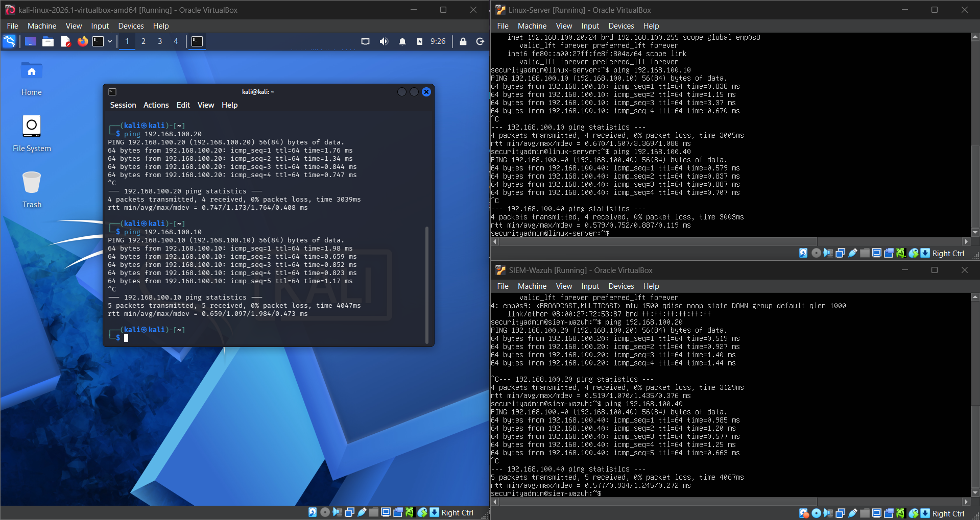Select workspace 1 in Kali panel
The width and height of the screenshot is (980, 520).
[127, 41]
